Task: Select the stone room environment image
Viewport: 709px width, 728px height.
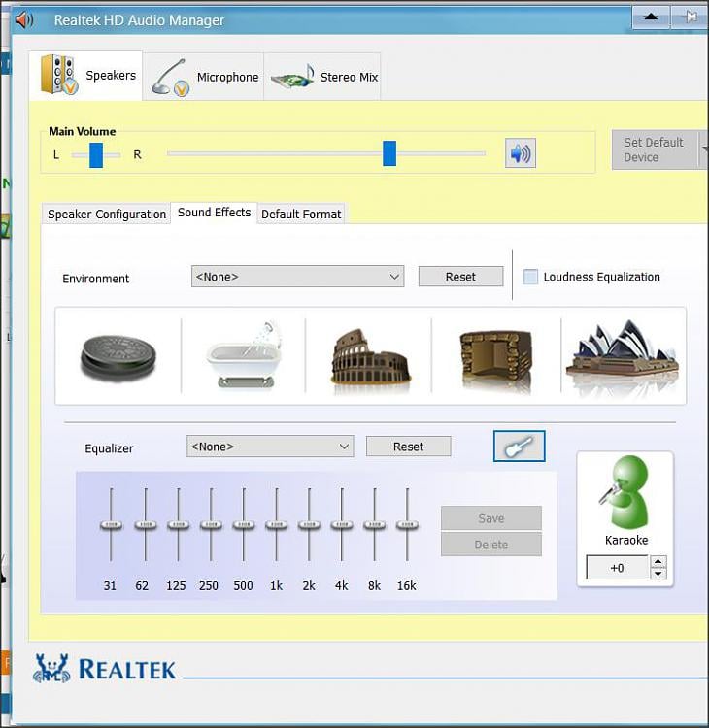Action: tap(495, 359)
